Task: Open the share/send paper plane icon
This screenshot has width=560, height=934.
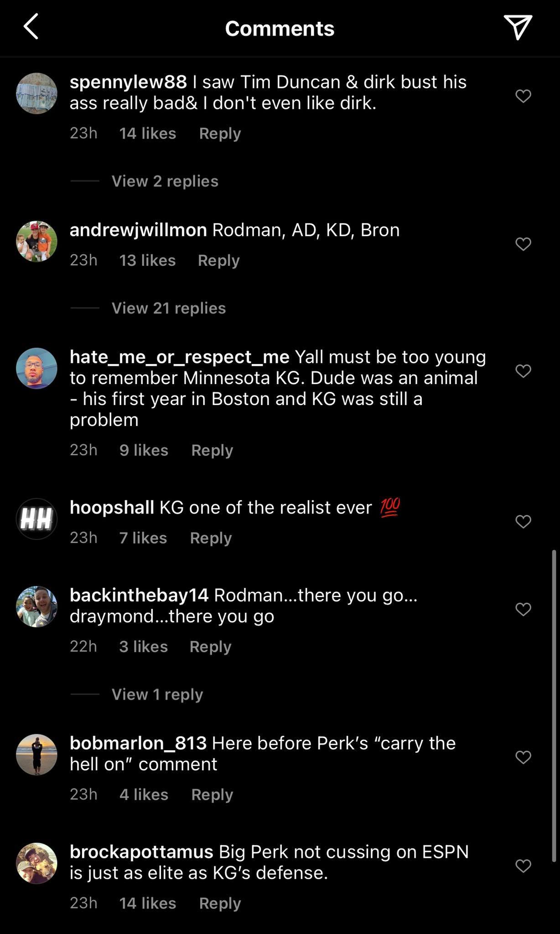Action: click(518, 27)
